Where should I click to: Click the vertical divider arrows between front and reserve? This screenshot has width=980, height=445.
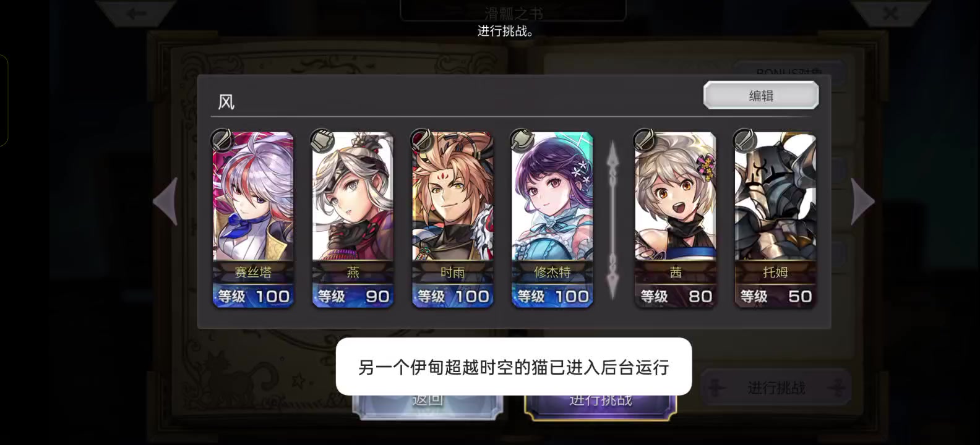[612, 220]
